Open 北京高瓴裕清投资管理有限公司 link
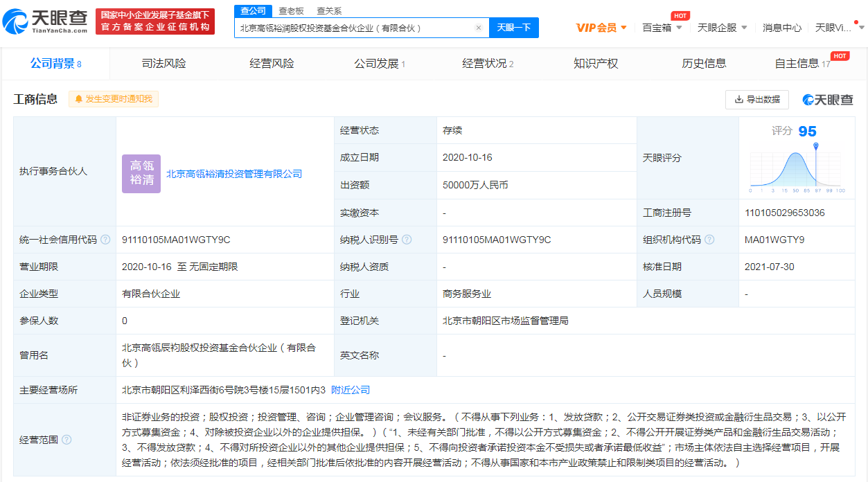 [234, 174]
